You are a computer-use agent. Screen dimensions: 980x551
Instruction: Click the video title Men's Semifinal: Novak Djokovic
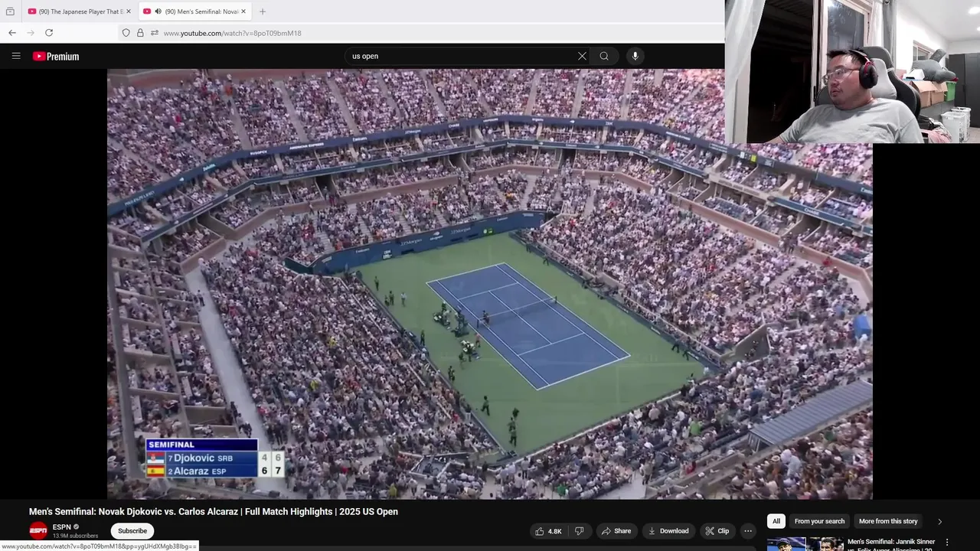(x=214, y=512)
